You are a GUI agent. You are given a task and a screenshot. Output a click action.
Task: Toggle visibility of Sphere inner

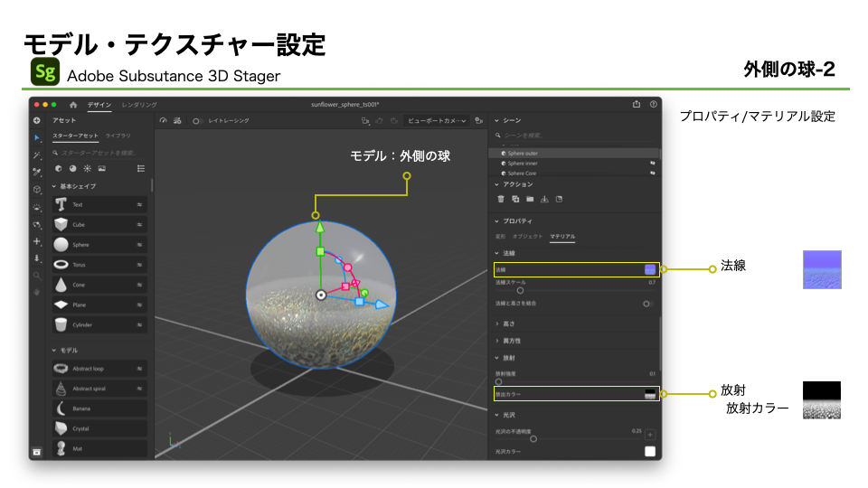[653, 164]
